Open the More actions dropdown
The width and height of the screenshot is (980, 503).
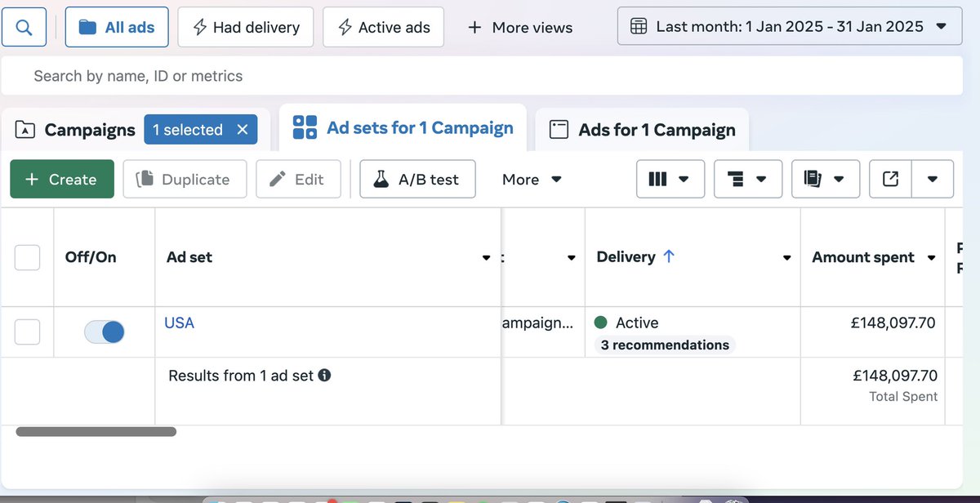click(532, 180)
